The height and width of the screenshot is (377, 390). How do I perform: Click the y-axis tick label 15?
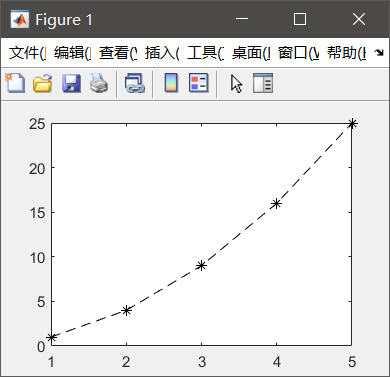click(x=37, y=213)
